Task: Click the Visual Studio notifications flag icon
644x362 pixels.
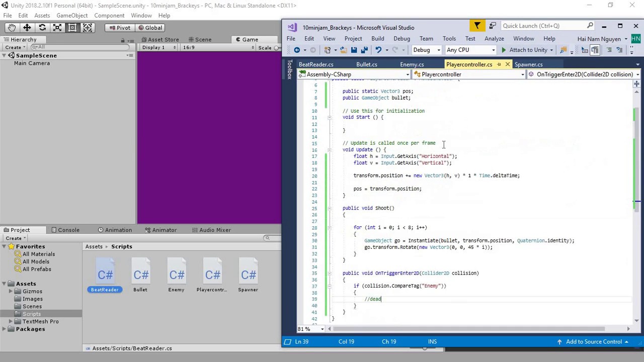Action: [477, 26]
